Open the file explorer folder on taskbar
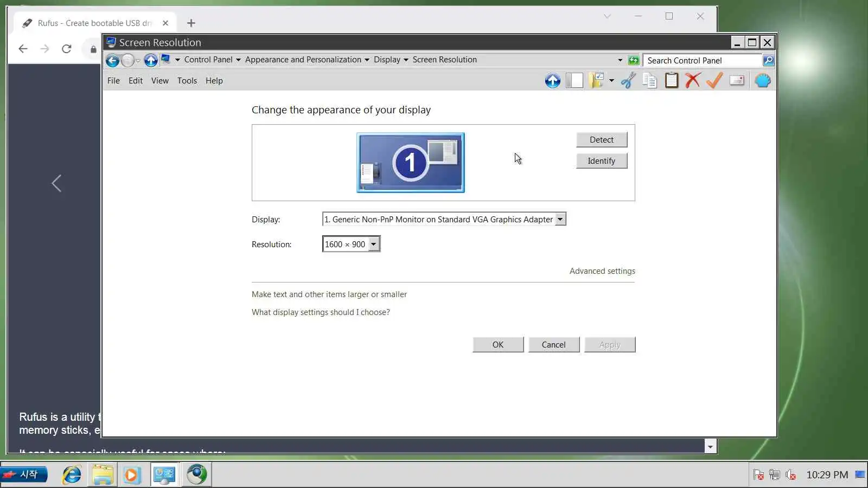The image size is (868, 488). click(103, 475)
